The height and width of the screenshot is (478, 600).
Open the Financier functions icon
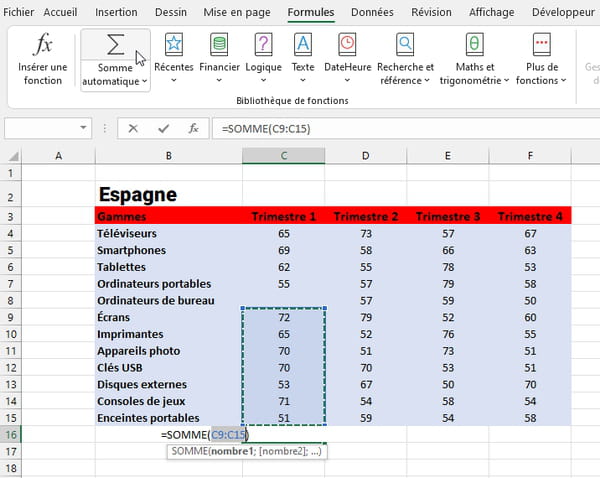click(219, 44)
